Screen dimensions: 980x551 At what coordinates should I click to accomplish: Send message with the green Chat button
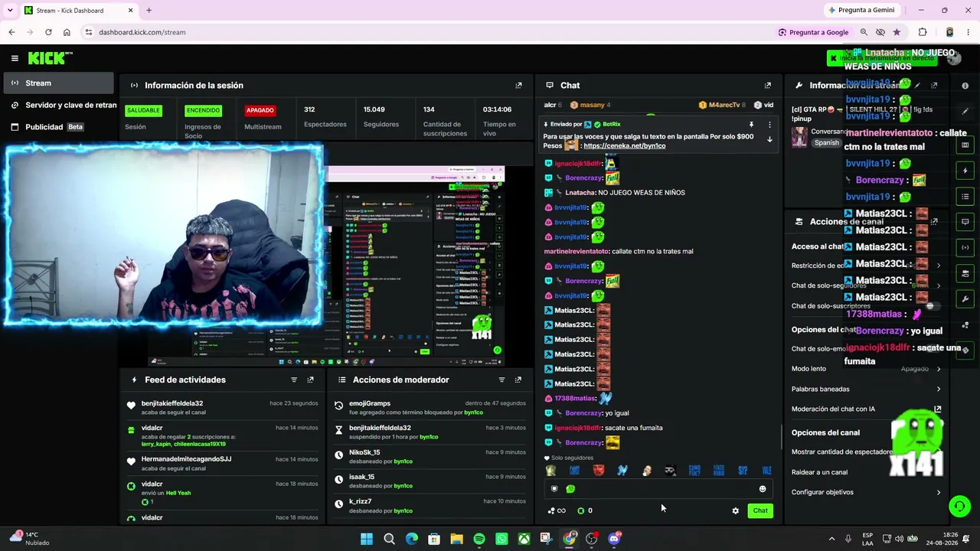pos(760,510)
